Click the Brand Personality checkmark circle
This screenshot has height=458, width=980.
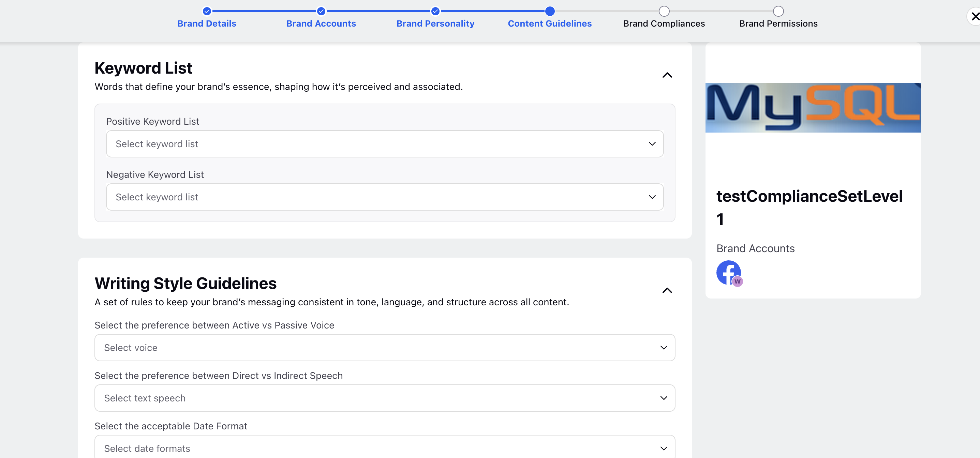click(x=435, y=11)
